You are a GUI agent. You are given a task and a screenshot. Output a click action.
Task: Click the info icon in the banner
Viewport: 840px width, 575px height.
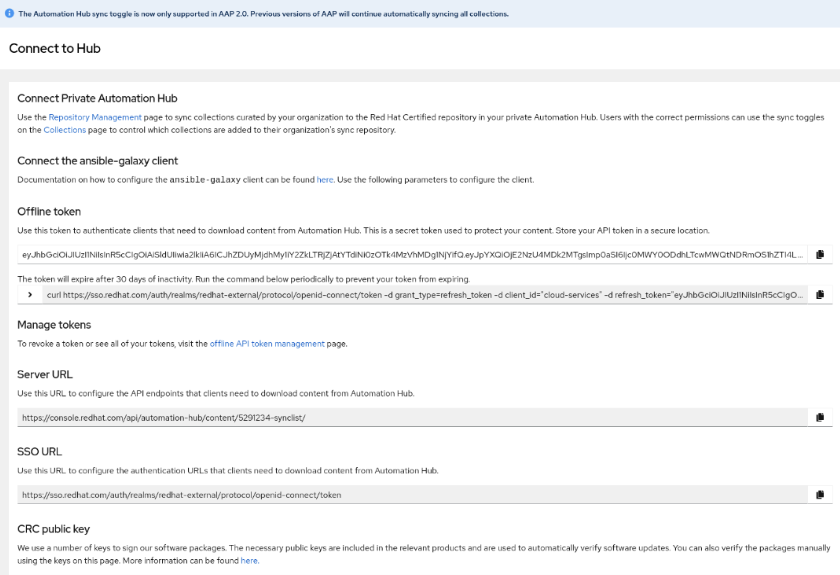9,13
